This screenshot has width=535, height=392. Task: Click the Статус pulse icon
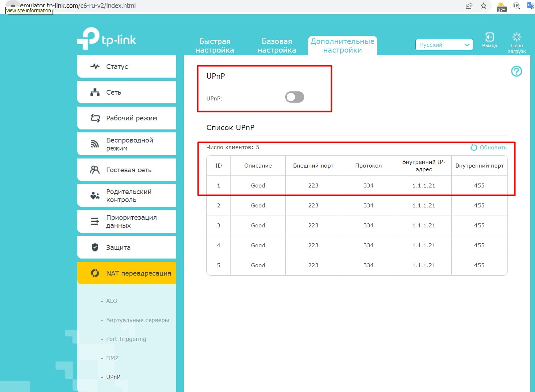tap(95, 66)
